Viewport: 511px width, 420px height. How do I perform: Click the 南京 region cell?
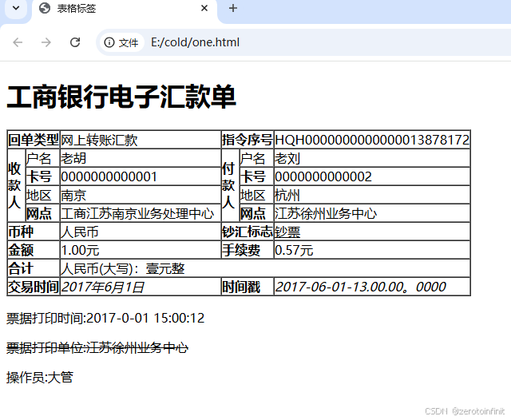click(141, 195)
